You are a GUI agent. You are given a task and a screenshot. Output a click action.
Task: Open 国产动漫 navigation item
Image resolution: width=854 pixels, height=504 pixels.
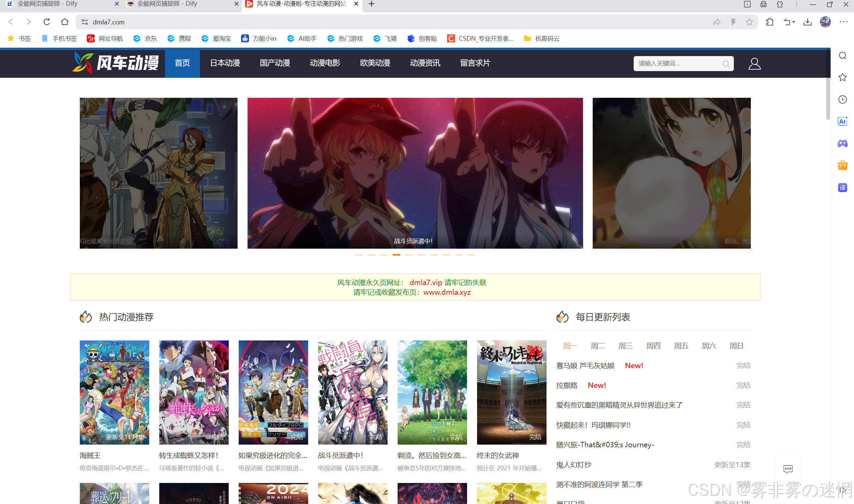275,63
